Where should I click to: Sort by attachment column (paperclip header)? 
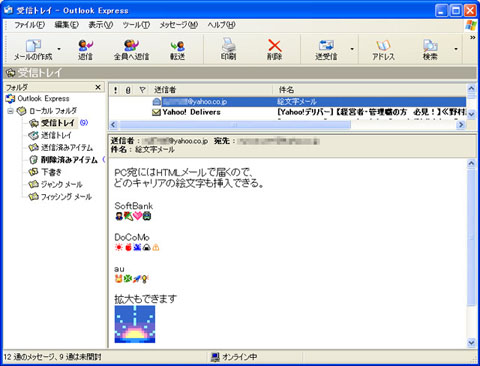pos(128,90)
